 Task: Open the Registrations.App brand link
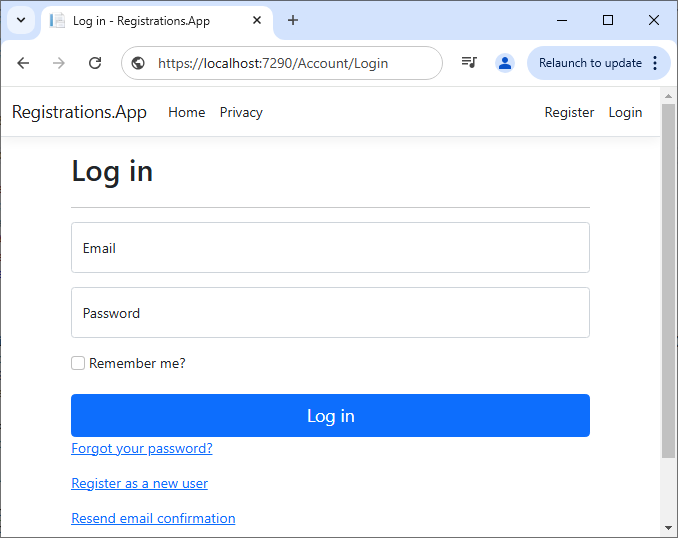tap(79, 112)
